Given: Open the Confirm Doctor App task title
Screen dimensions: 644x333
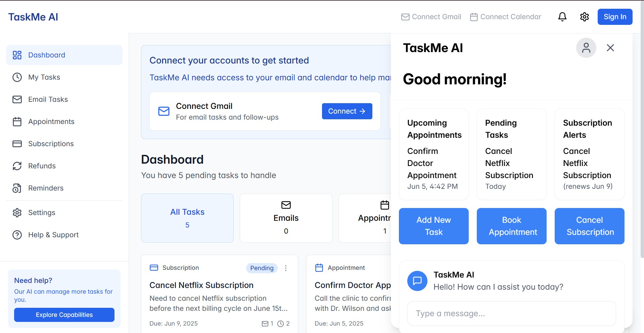Looking at the screenshot, I should [x=353, y=285].
